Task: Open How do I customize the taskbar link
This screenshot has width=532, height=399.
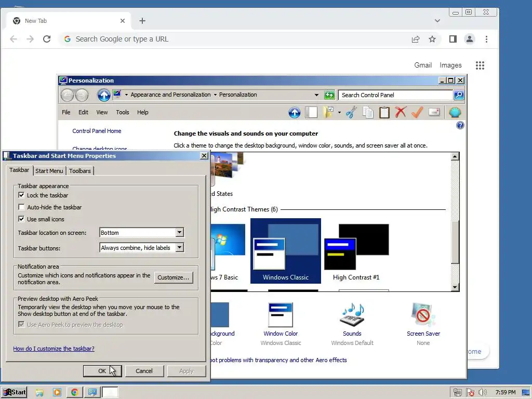Action: (54, 349)
